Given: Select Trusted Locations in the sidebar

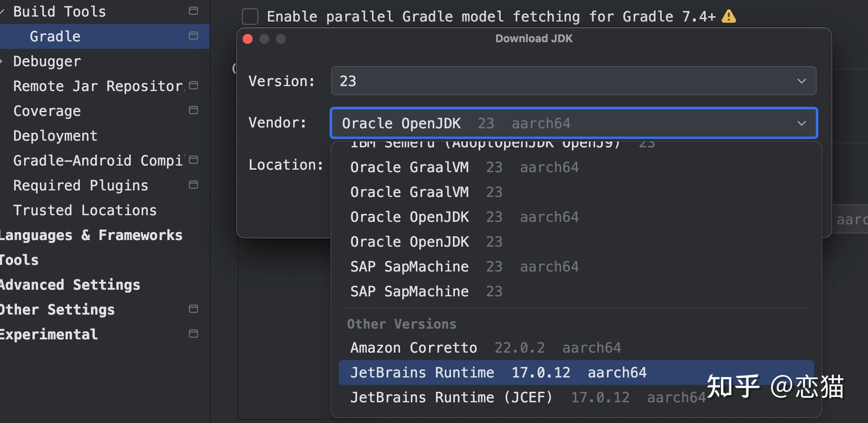Looking at the screenshot, I should coord(84,210).
